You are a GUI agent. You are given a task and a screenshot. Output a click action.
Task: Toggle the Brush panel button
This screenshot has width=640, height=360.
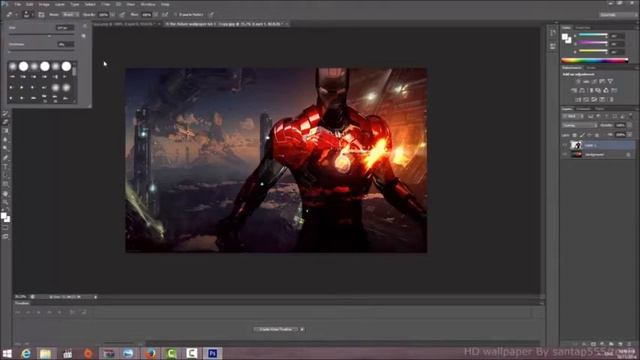click(x=41, y=15)
